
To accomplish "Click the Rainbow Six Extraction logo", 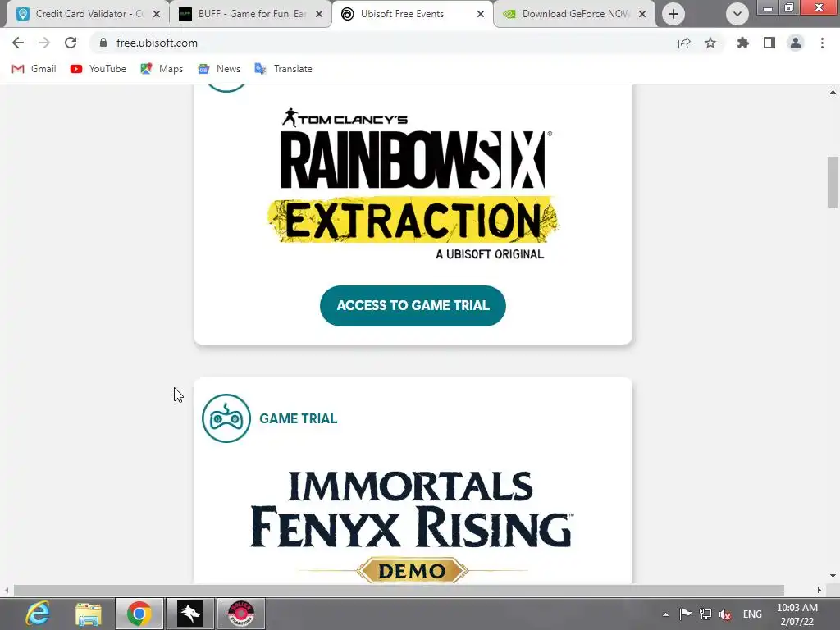I will [413, 185].
